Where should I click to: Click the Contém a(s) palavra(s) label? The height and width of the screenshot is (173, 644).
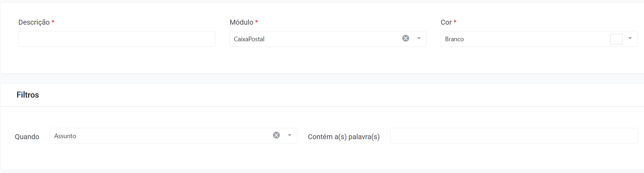(x=344, y=137)
